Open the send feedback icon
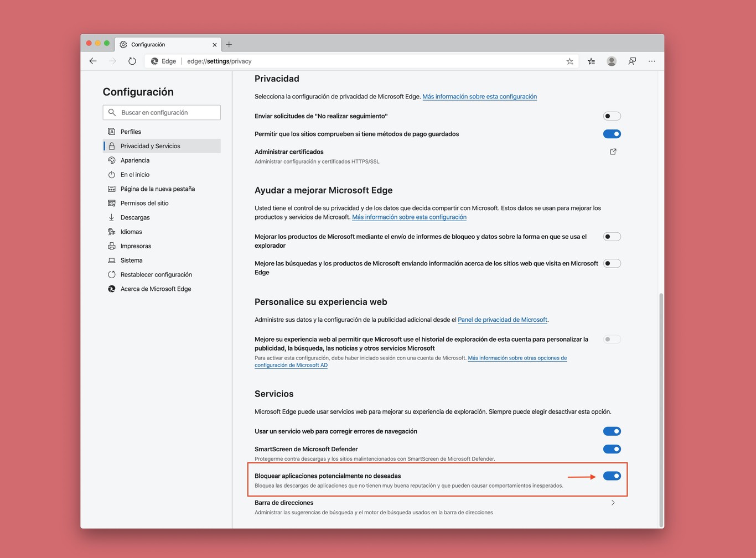The image size is (756, 558). [632, 61]
